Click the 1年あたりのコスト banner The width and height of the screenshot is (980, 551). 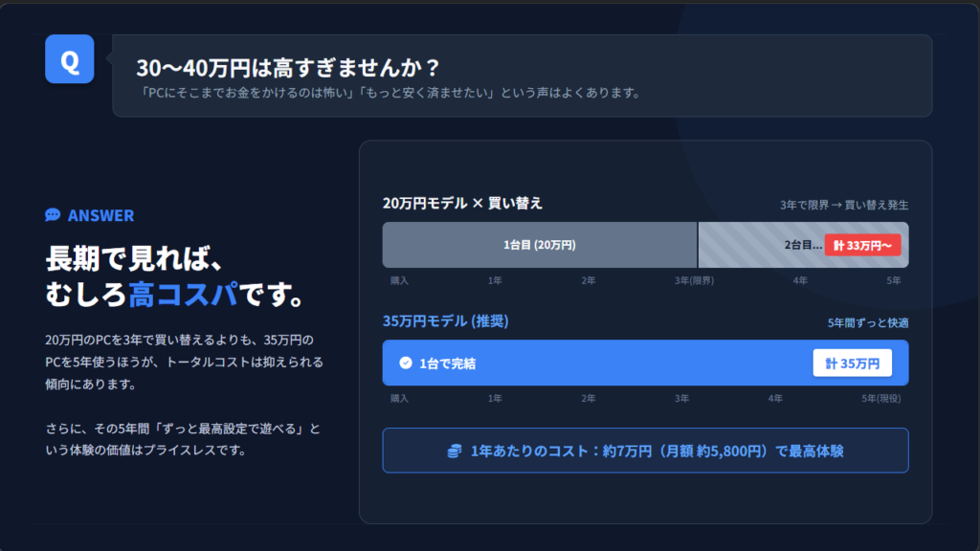[x=645, y=451]
